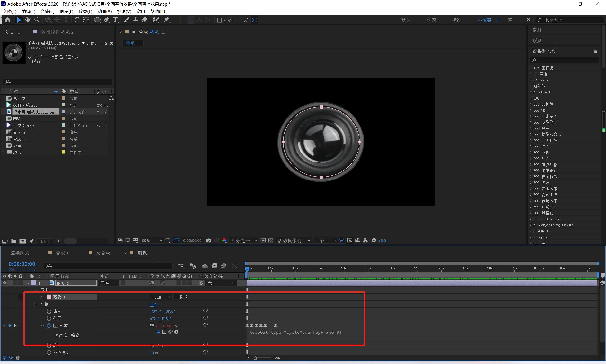Screen dimensions: 606x364
Task: Click the 重置 transform reset link
Action: (154, 305)
